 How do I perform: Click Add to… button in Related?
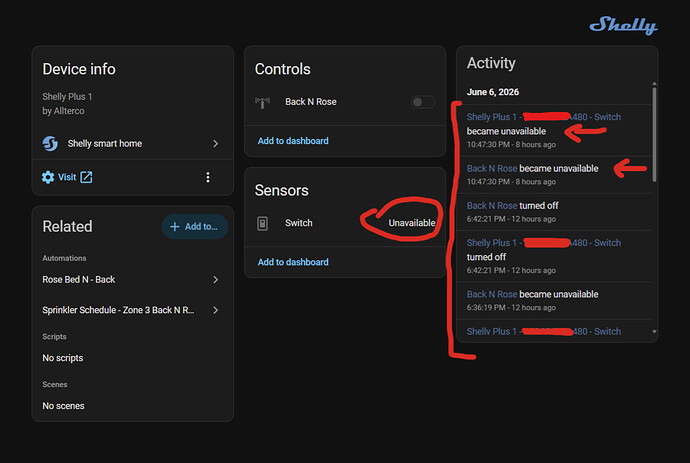pos(195,227)
